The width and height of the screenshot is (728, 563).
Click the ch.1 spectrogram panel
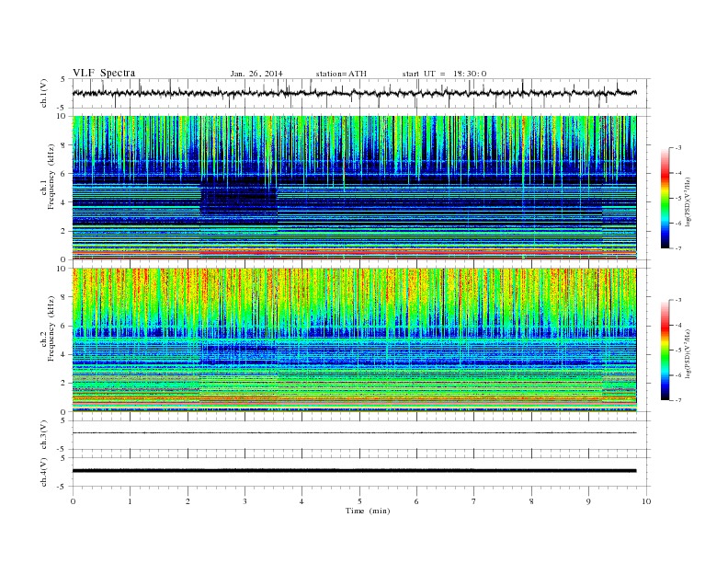click(x=354, y=188)
